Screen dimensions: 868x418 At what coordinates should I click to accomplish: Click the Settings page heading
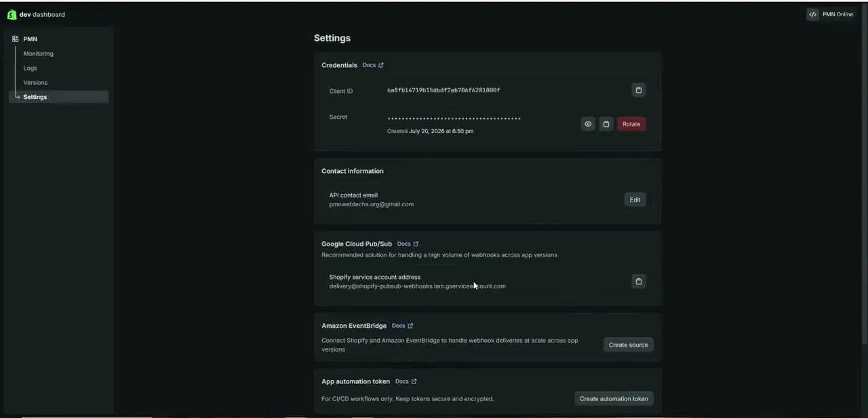332,38
